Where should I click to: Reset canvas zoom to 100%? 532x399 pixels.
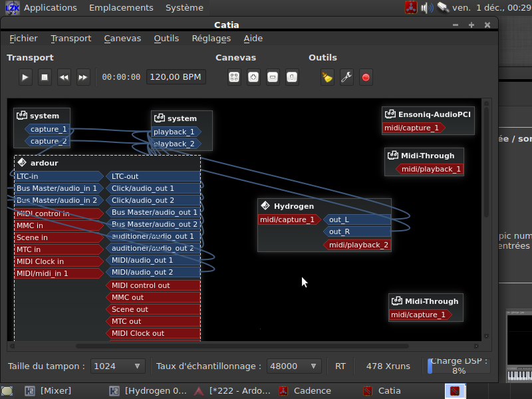(292, 77)
